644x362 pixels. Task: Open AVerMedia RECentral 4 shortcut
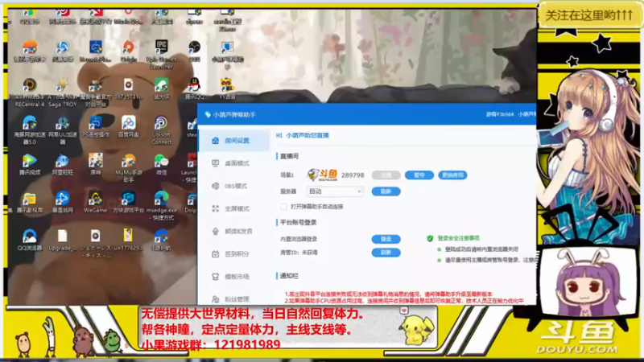coord(29,93)
